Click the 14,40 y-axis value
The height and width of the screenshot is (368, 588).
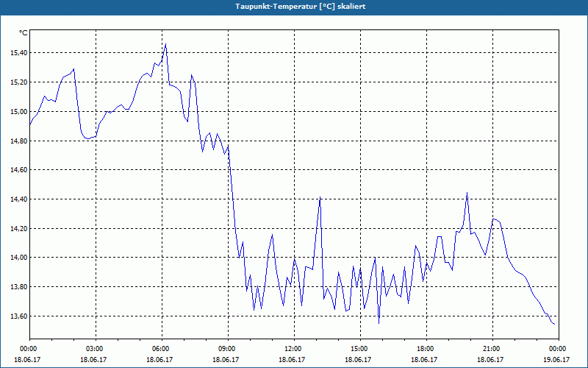(x=19, y=199)
